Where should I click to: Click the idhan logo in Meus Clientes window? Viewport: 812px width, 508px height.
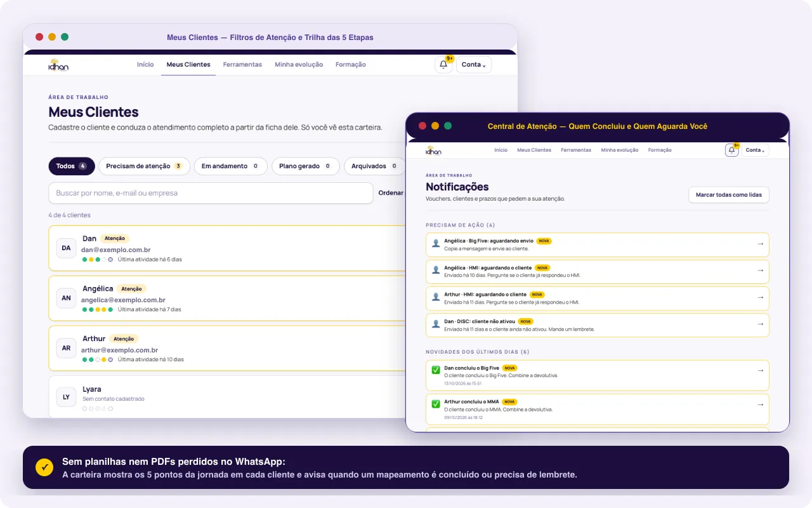pyautogui.click(x=58, y=65)
